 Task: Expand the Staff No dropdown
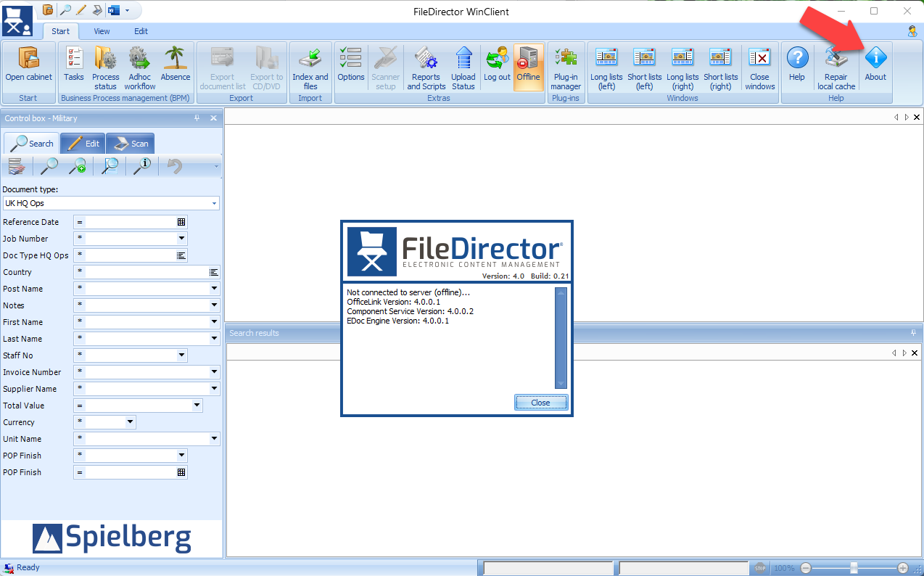[181, 355]
